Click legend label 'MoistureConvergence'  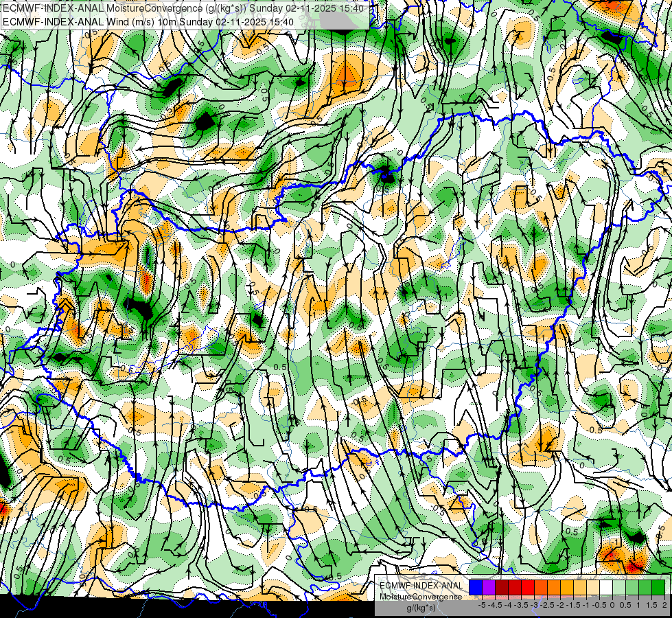click(x=421, y=597)
